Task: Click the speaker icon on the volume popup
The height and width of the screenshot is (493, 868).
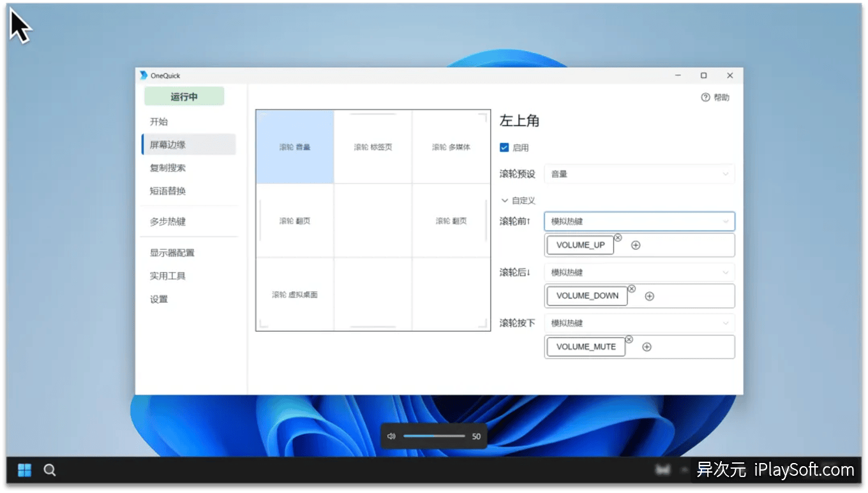Action: [391, 436]
